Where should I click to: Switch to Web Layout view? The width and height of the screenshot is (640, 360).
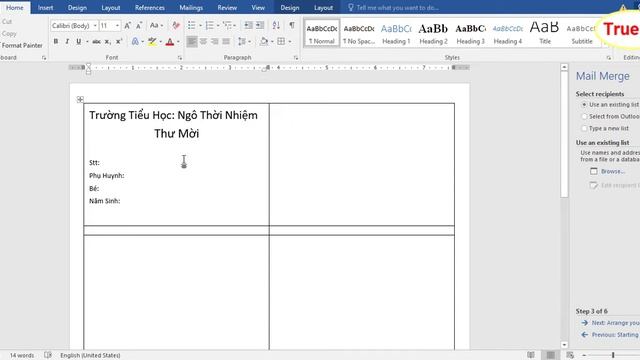[x=570, y=355]
